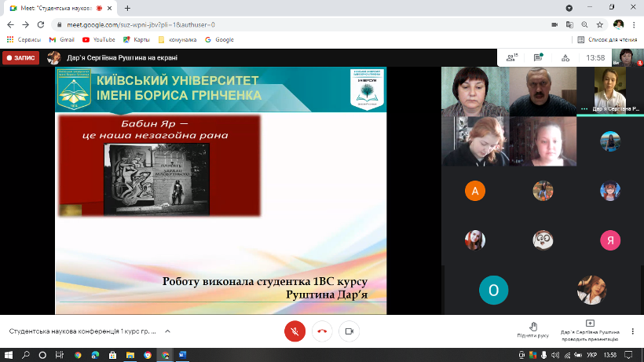The height and width of the screenshot is (362, 644).
Task: Hang up using the red phone button
Action: (x=322, y=331)
